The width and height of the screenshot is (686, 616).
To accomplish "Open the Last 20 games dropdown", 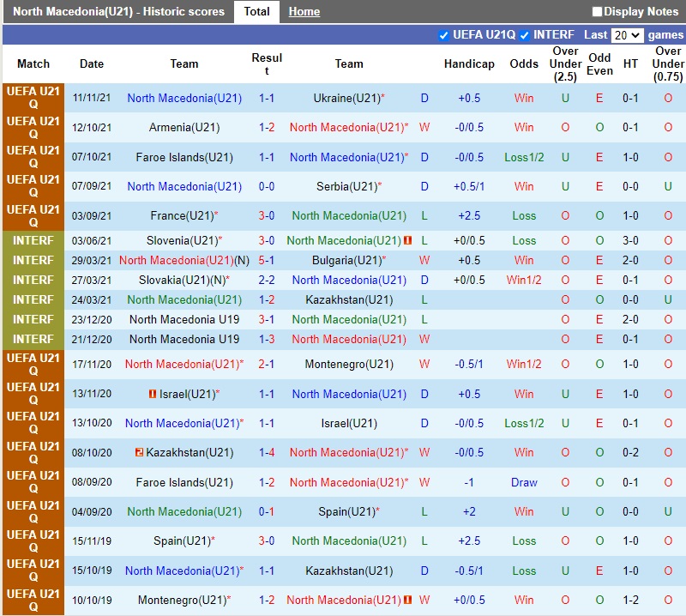I will pyautogui.click(x=626, y=35).
